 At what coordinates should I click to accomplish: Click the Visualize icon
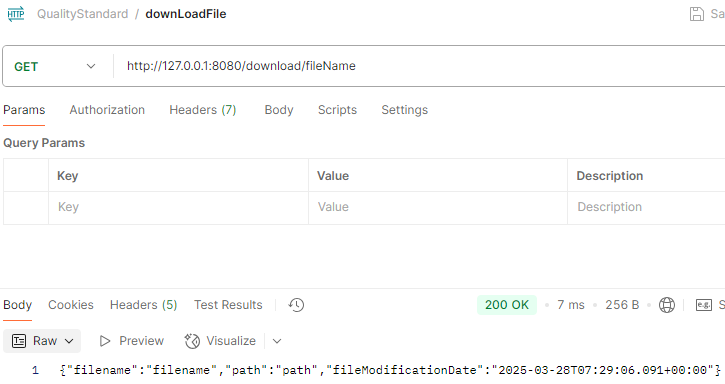point(192,341)
